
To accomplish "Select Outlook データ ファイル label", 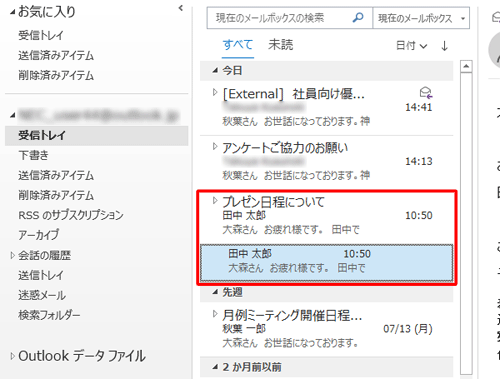I will click(82, 356).
